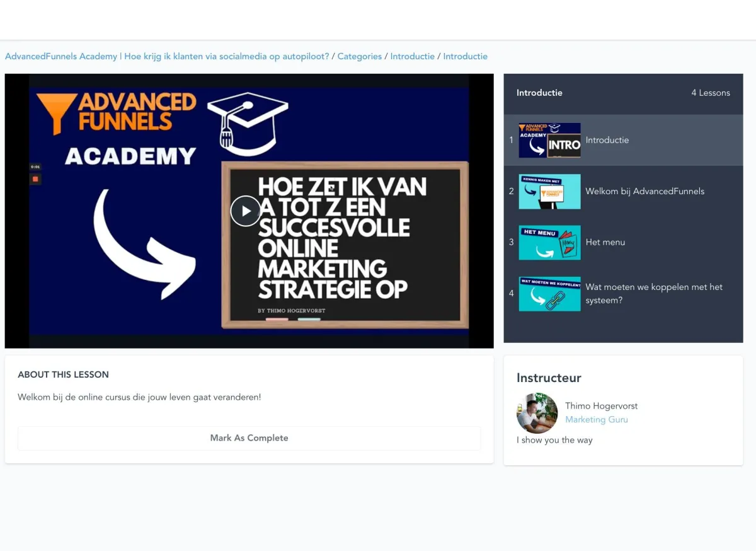The width and height of the screenshot is (756, 551).
Task: Click Mark As Complete button
Action: click(x=249, y=438)
